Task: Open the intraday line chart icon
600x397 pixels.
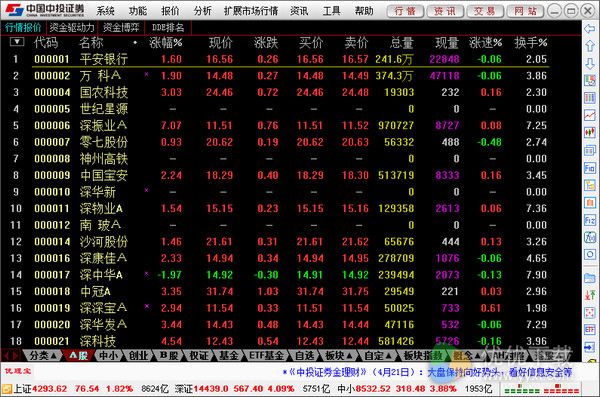Action: pyautogui.click(x=590, y=115)
